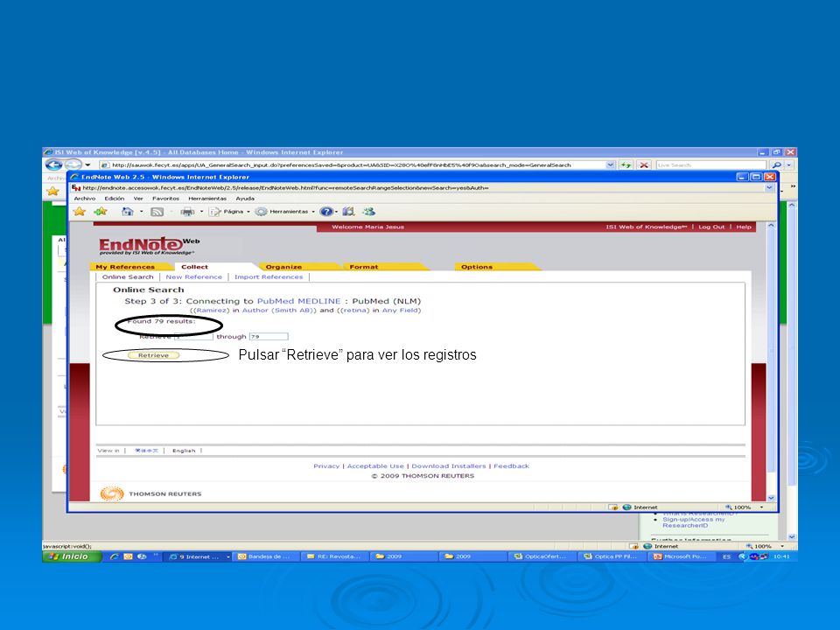Viewport: 840px width, 630px height.
Task: Click the Live Search input box
Action: 711,165
